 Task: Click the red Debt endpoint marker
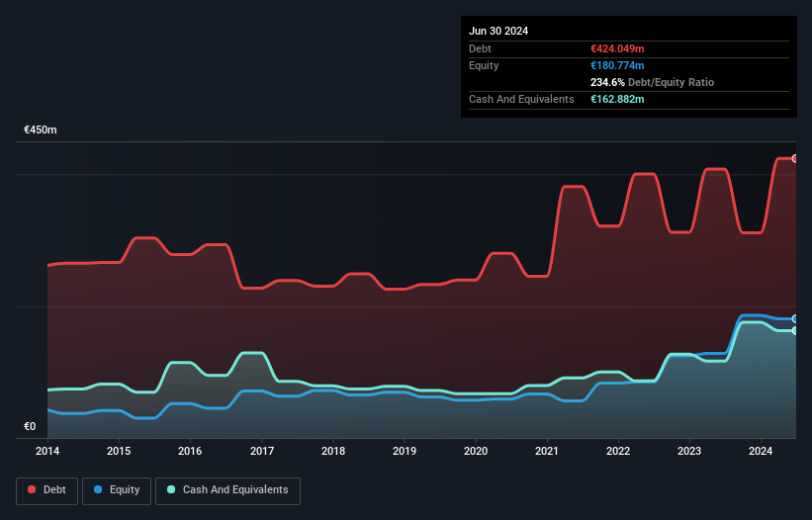pos(795,159)
